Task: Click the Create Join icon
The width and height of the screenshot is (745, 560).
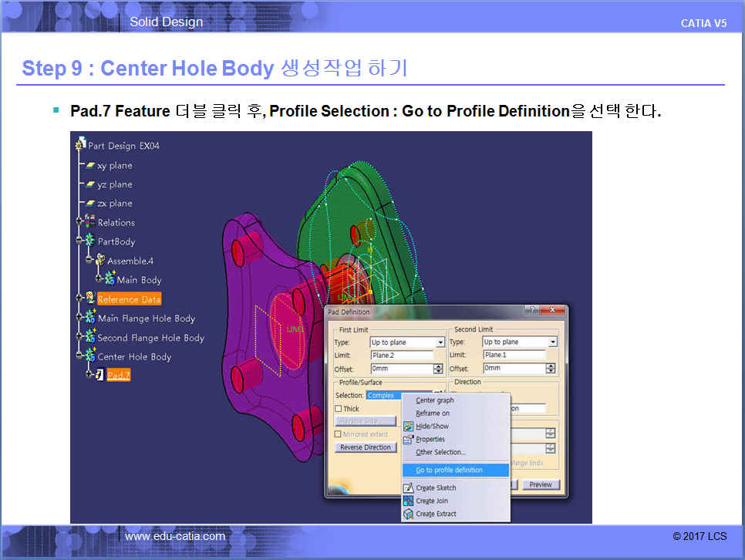Action: (x=409, y=501)
